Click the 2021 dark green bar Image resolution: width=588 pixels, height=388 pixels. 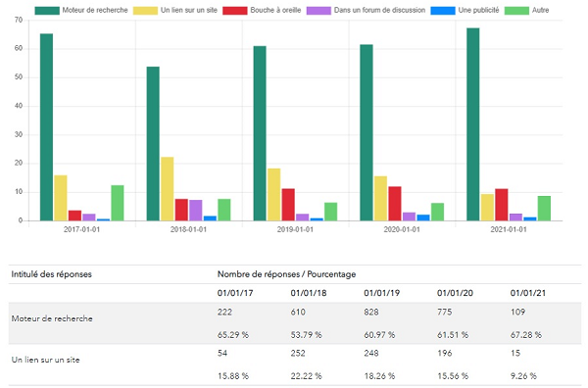(473, 124)
